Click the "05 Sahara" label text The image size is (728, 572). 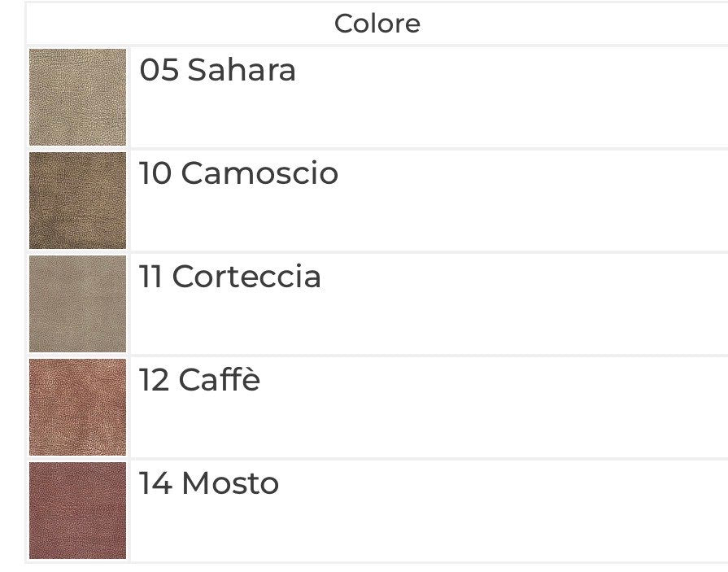coord(217,70)
